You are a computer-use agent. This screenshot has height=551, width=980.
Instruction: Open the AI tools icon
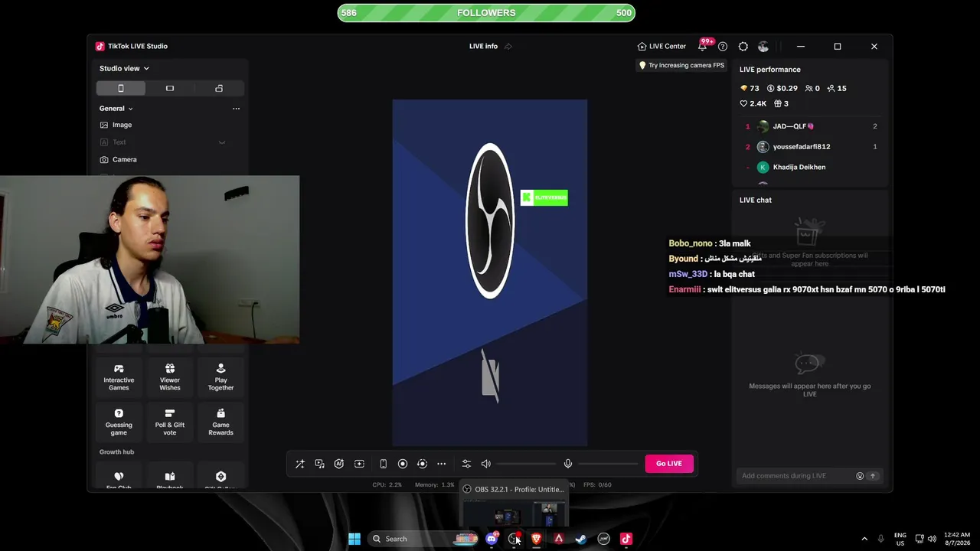[339, 464]
